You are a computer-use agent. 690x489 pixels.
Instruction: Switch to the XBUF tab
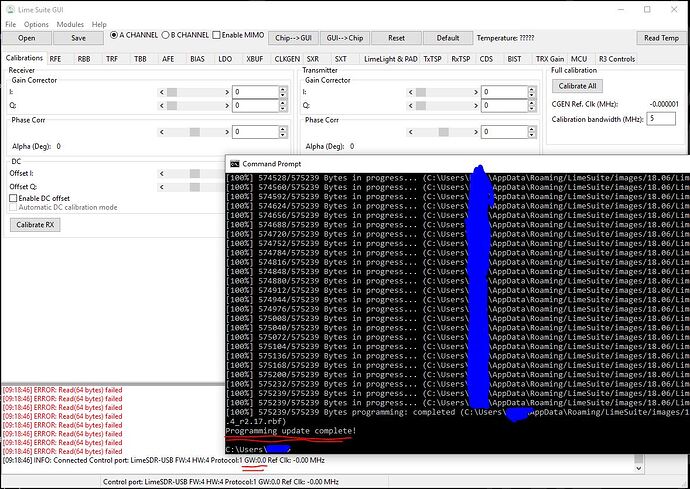254,59
